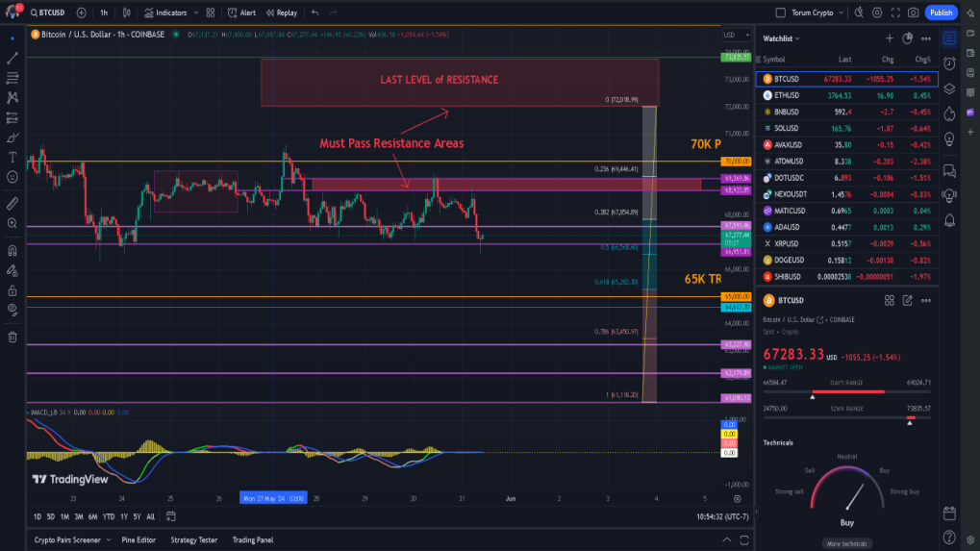
Task: Click the trash remove objects icon
Action: pyautogui.click(x=13, y=338)
